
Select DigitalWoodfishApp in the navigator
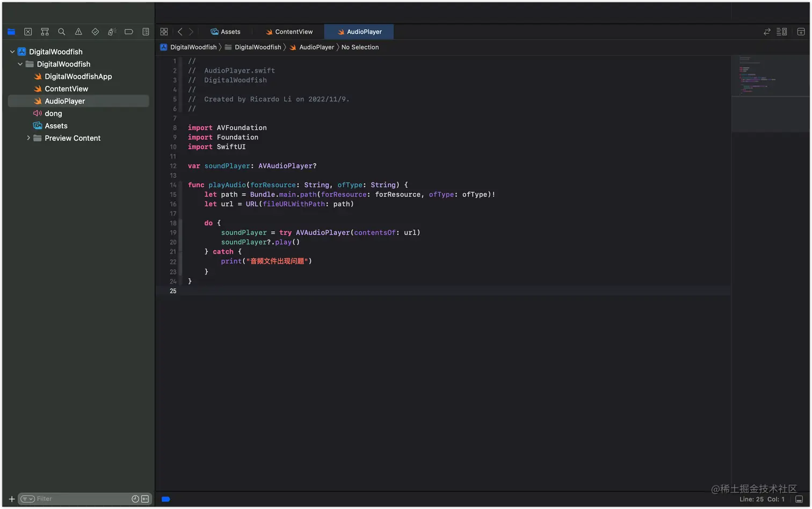pyautogui.click(x=78, y=76)
